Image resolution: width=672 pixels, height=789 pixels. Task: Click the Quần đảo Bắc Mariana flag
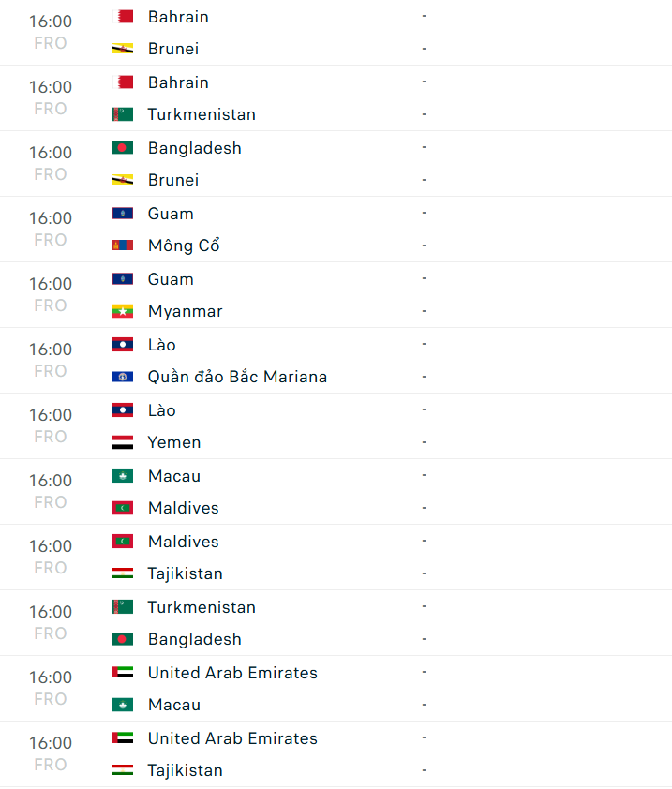coord(122,377)
